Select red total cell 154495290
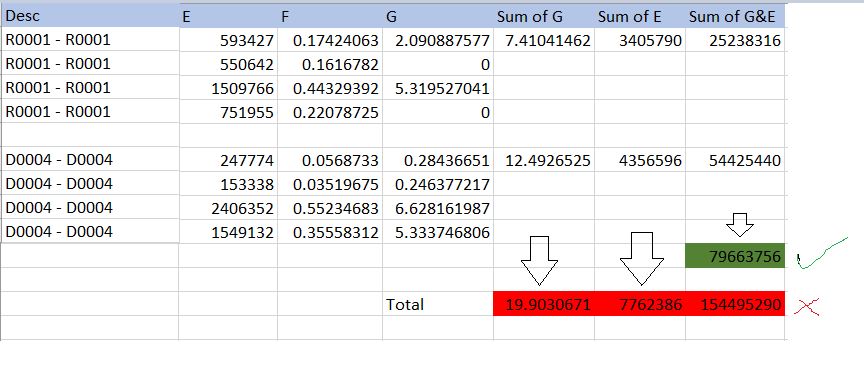Image resolution: width=864 pixels, height=377 pixels. tap(735, 304)
